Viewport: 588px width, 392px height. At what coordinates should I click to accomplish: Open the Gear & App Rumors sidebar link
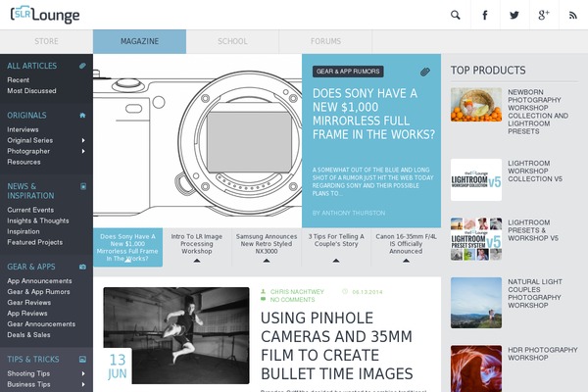coord(38,292)
